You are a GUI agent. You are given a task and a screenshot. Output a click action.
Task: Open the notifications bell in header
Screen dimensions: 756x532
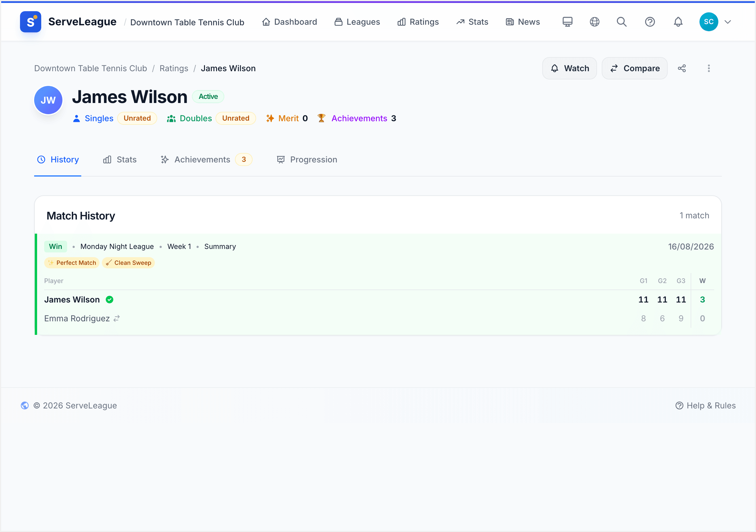pyautogui.click(x=678, y=22)
